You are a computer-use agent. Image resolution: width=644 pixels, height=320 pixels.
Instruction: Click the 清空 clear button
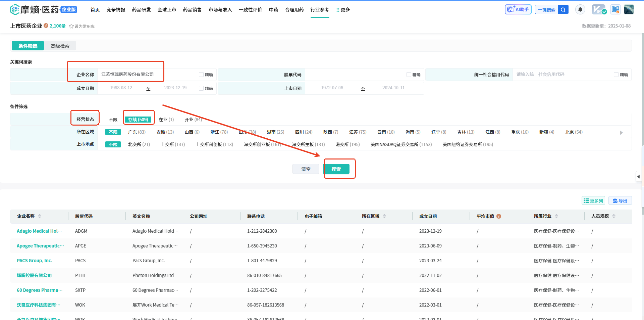306,169
